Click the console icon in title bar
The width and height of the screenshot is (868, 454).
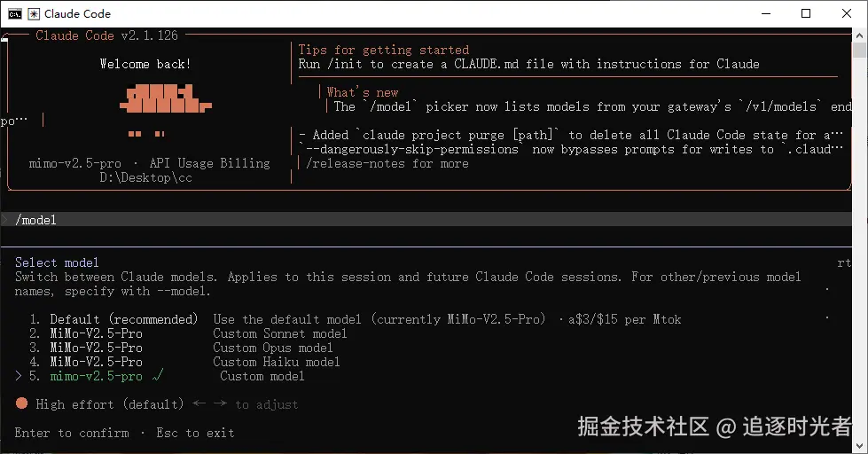click(x=15, y=14)
